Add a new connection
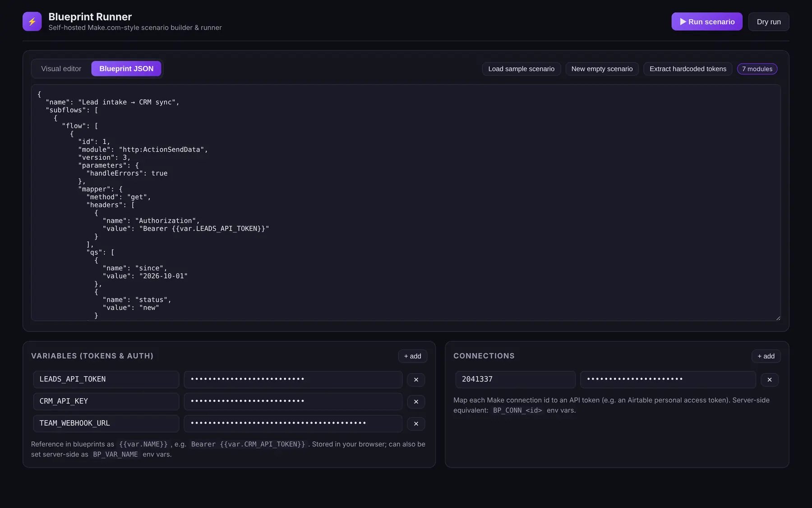Image resolution: width=812 pixels, height=508 pixels. (766, 356)
